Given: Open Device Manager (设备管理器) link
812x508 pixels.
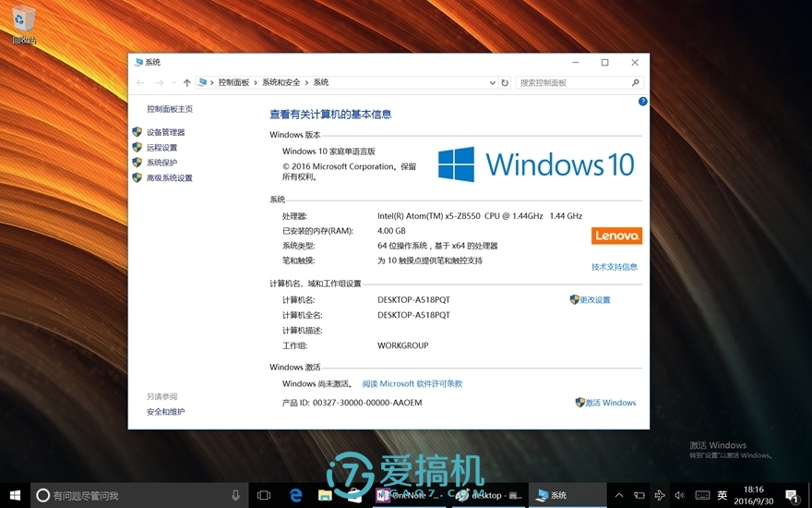Looking at the screenshot, I should tap(165, 132).
